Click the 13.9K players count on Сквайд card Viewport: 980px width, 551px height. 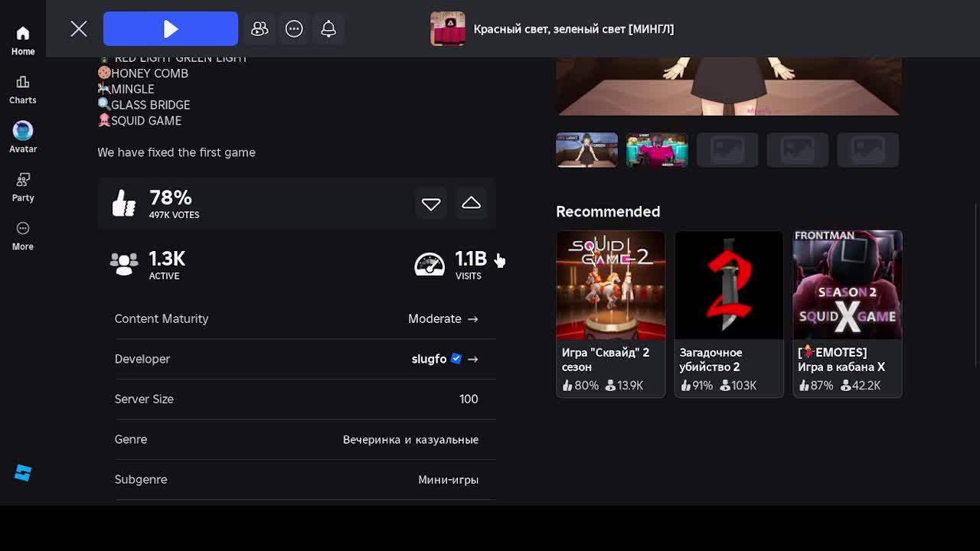624,386
